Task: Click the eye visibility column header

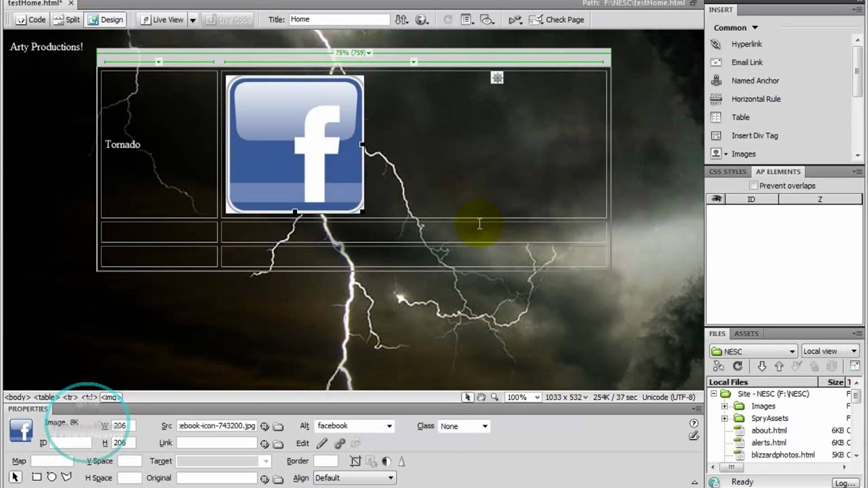Action: 715,199
